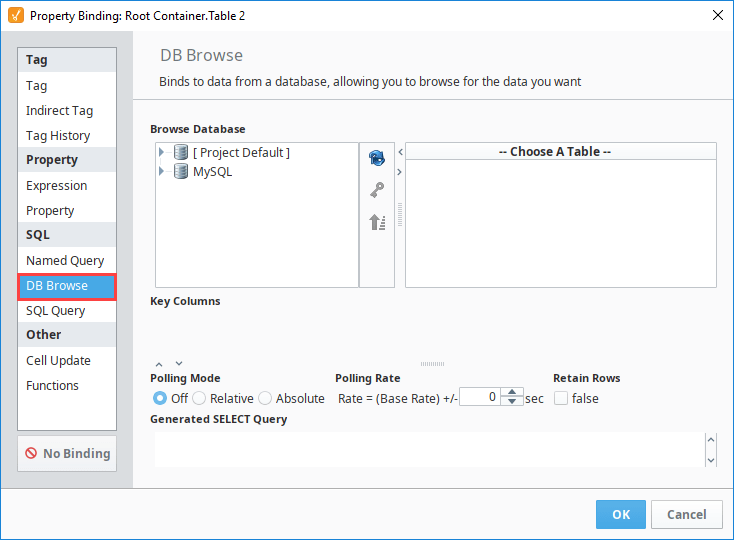
Task: Select the Off polling mode
Action: (160, 398)
